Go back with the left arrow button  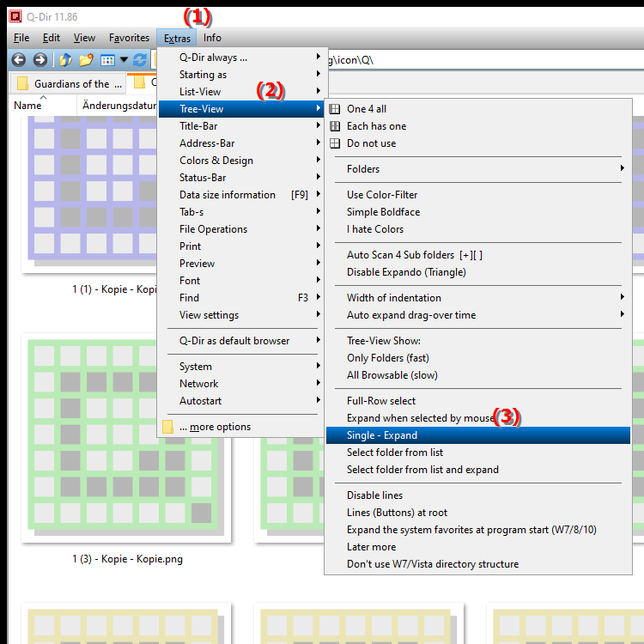[19, 60]
